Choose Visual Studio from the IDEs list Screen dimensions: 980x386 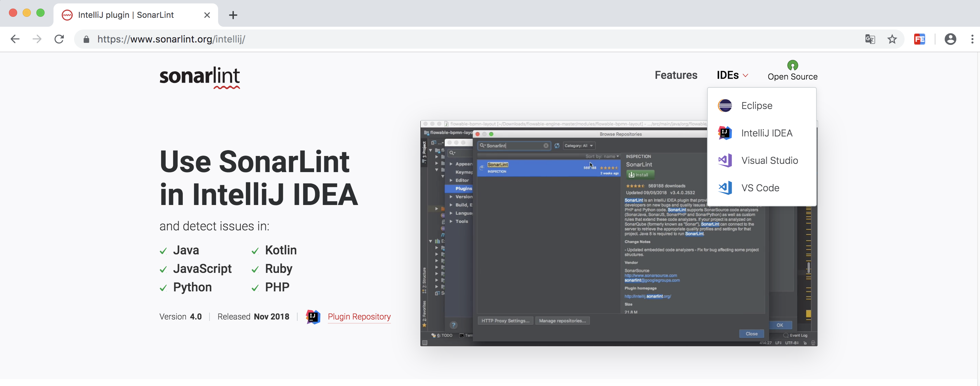pyautogui.click(x=769, y=160)
